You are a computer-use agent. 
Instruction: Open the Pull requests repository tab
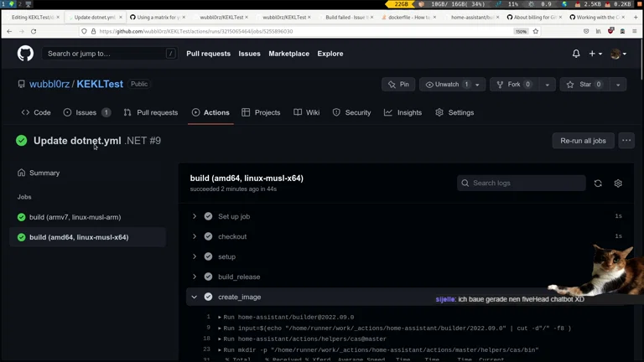coord(151,112)
